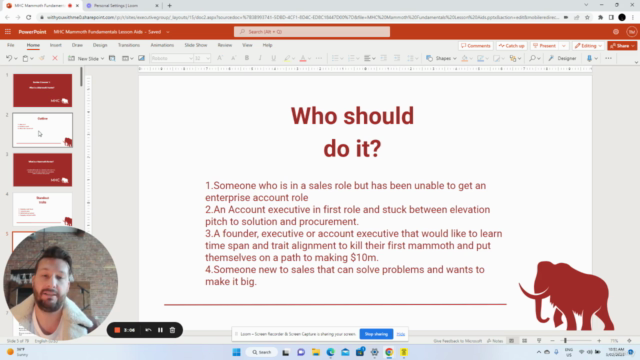640x360 pixels.
Task: Open the Transitions tab
Action: point(129,45)
